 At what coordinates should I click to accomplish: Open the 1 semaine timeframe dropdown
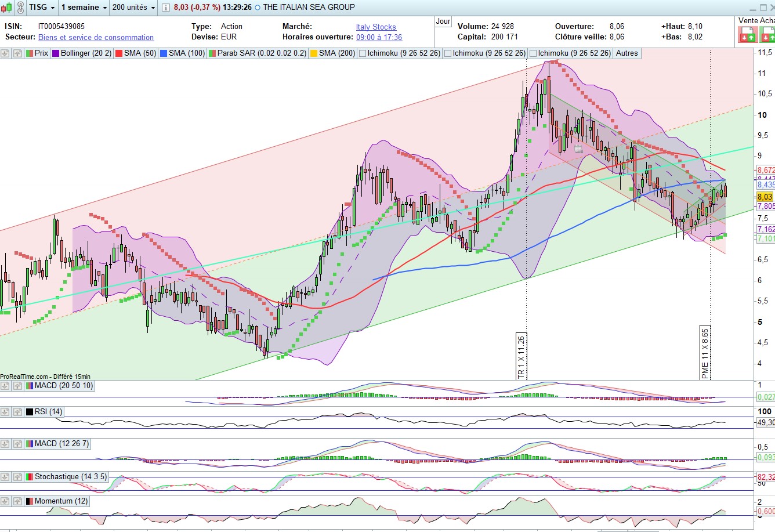[x=84, y=8]
